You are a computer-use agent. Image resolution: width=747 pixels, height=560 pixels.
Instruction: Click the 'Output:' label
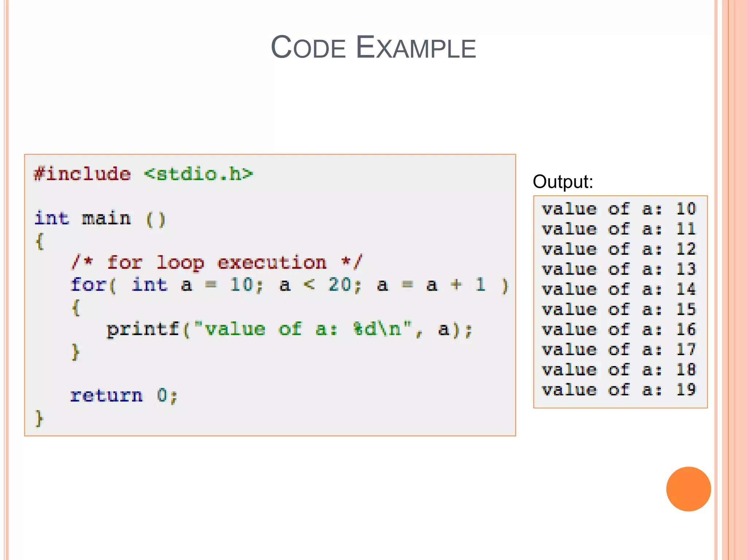pos(563,182)
